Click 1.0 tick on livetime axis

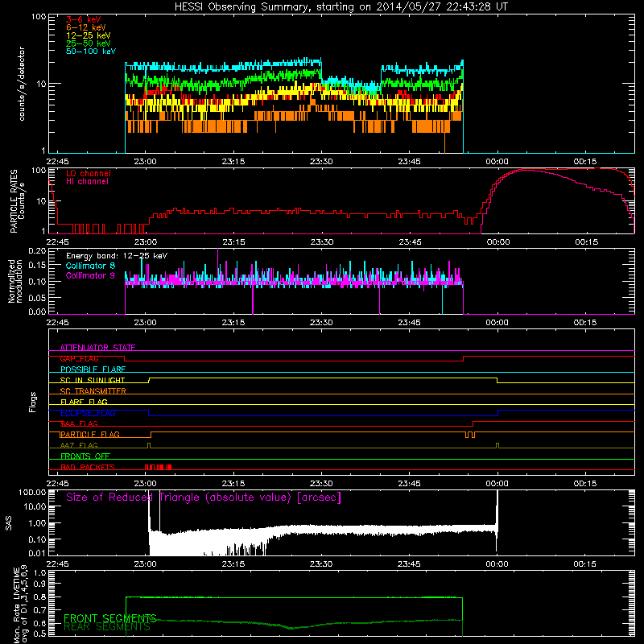coord(39,572)
